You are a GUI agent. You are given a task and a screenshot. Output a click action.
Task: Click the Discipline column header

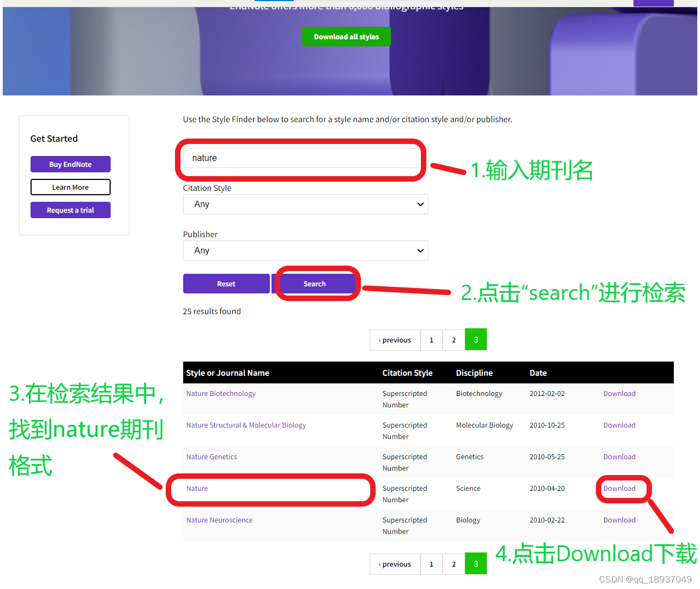474,373
